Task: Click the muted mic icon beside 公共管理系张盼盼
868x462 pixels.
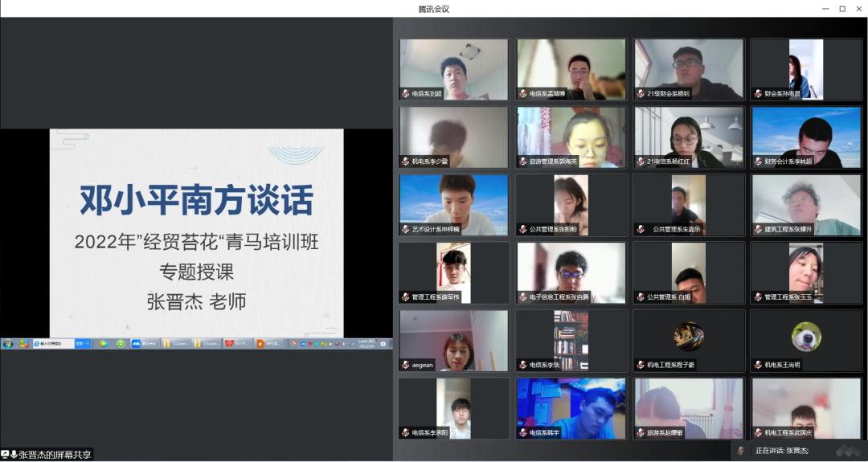Action: coord(523,229)
